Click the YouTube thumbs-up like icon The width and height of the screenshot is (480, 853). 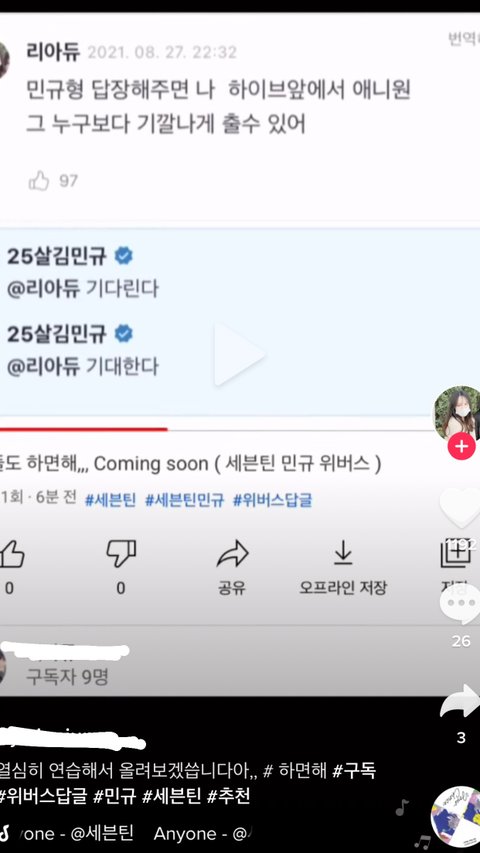point(11,554)
